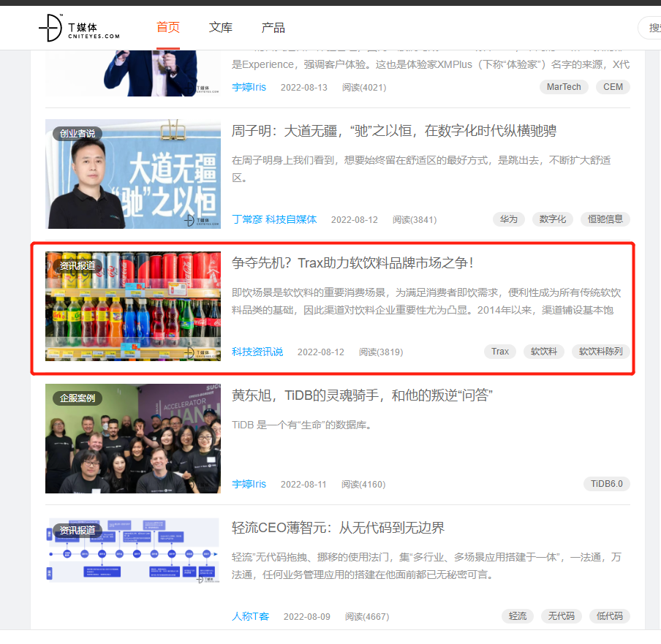The image size is (661, 644).
Task: Select the 无代码 tag
Action: [561, 616]
